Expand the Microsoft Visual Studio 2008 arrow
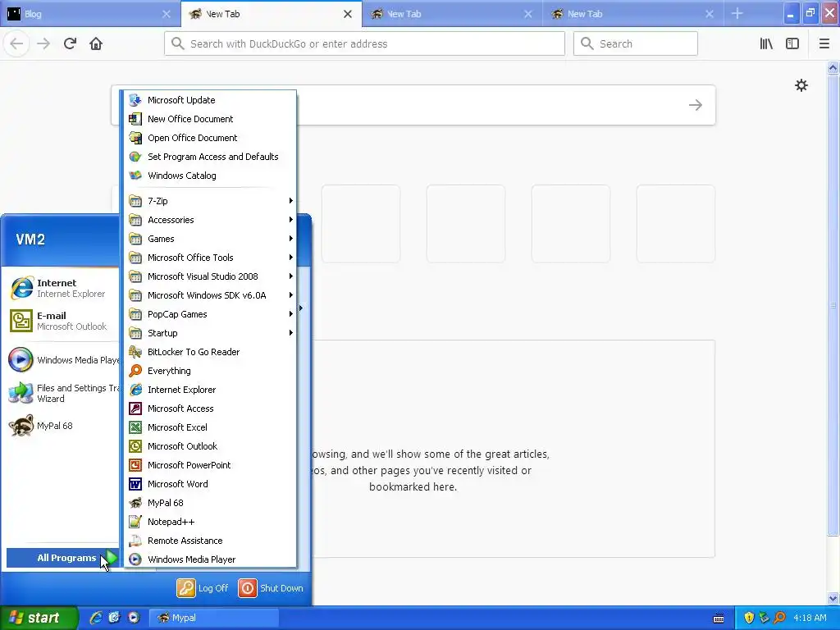840x630 pixels. pos(291,276)
